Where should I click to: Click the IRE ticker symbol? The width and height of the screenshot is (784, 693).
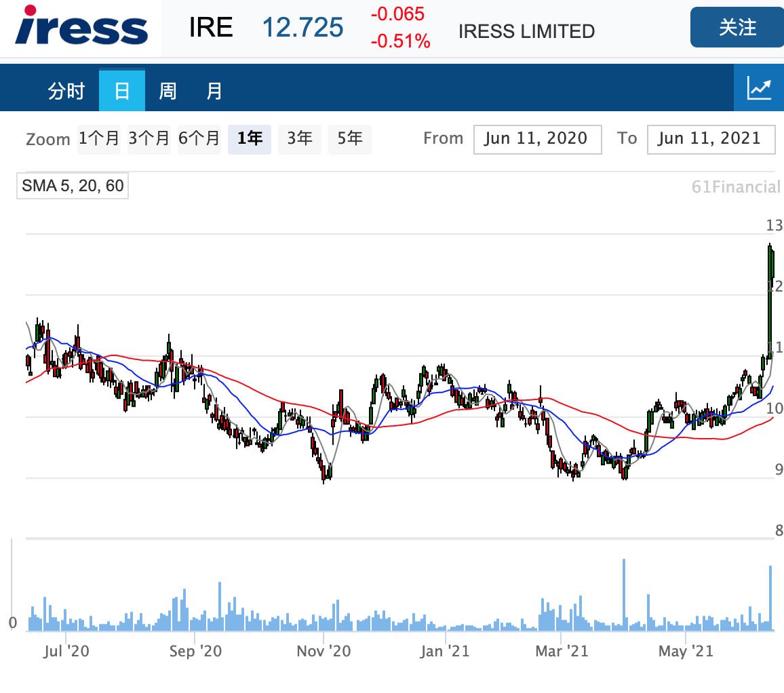[211, 28]
